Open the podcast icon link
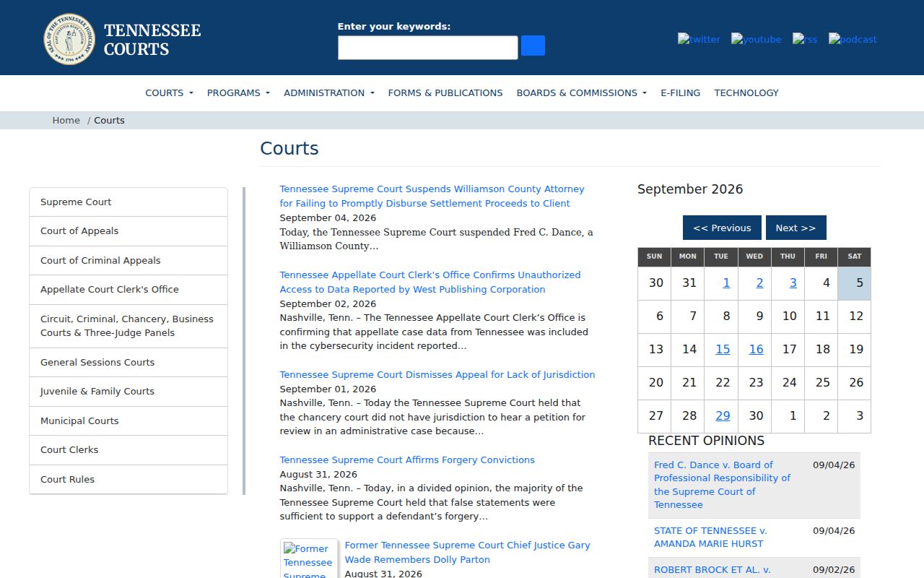This screenshot has height=578, width=924. pyautogui.click(x=853, y=39)
